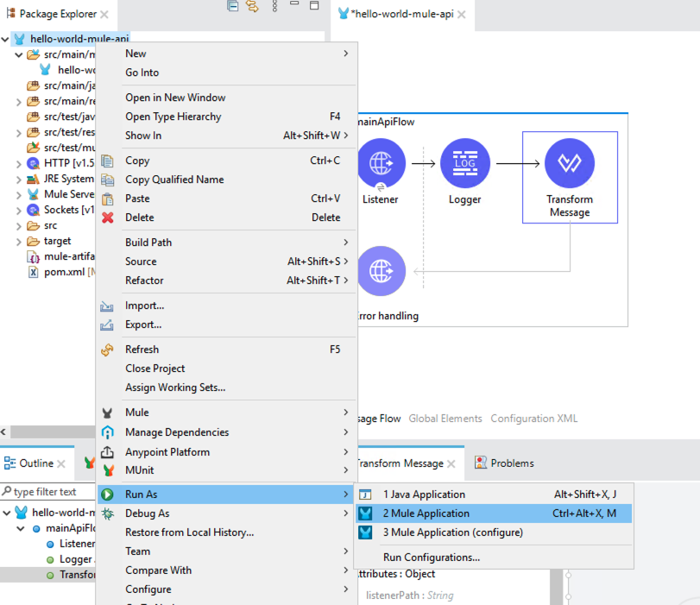The image size is (700, 605).
Task: Open Run Configurations... dialog
Action: (432, 558)
